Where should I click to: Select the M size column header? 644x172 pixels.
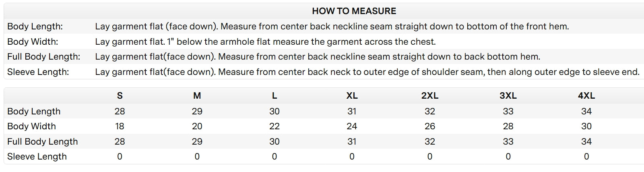coord(197,96)
